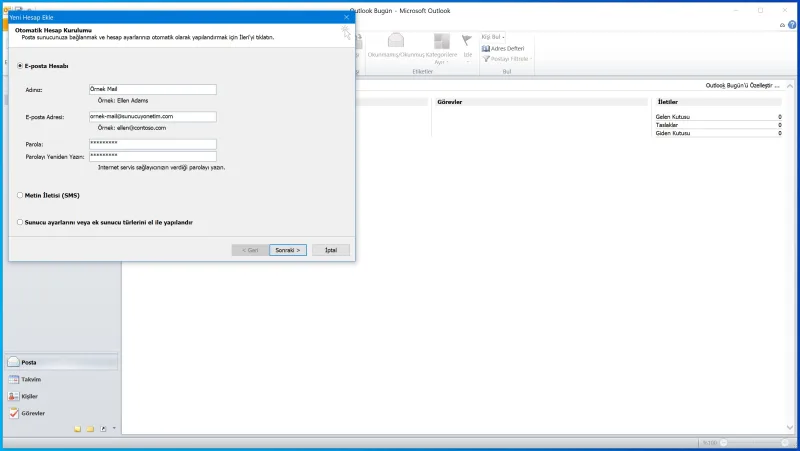Open the Posta mail module
800x451 pixels.
pos(62,362)
